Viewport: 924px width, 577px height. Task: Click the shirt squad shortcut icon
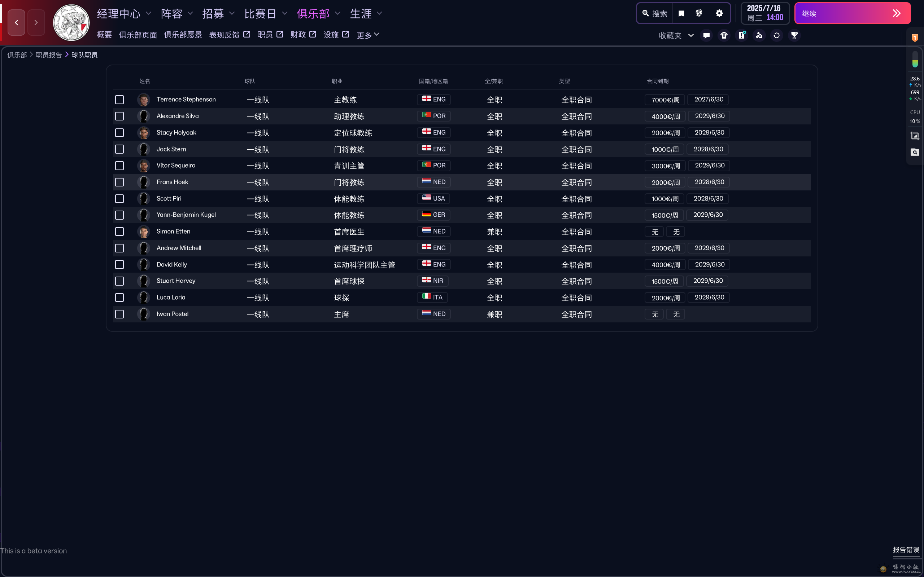click(724, 35)
